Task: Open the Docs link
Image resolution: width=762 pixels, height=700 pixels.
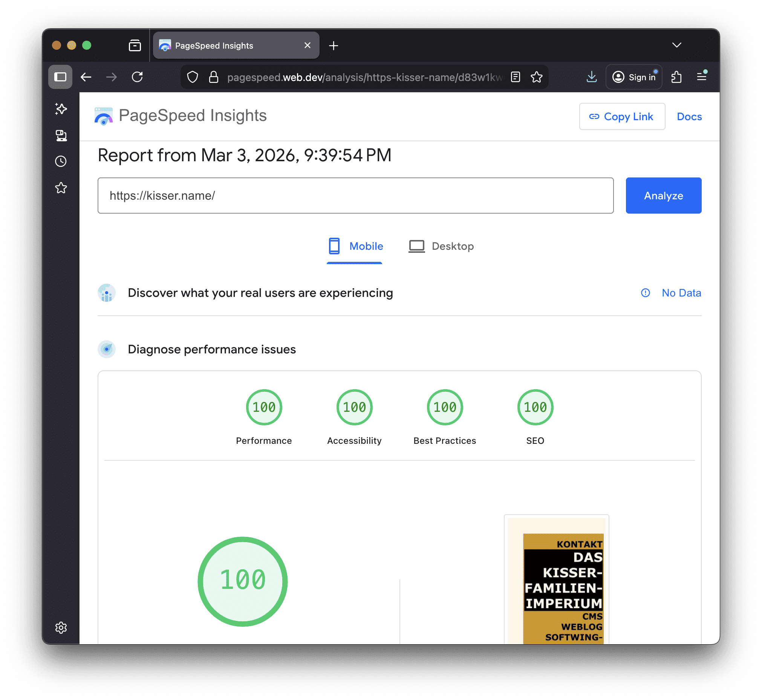Action: (689, 116)
